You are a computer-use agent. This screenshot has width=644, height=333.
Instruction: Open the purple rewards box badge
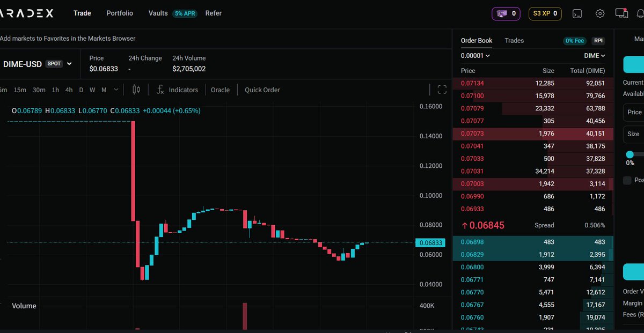click(x=506, y=13)
